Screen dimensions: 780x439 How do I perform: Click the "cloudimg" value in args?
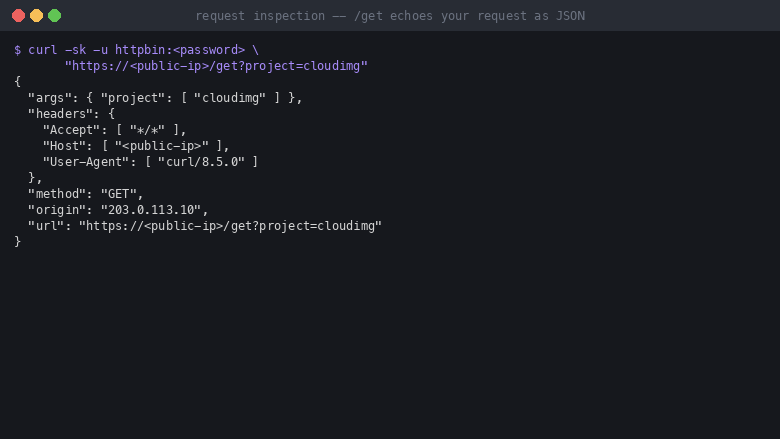pyautogui.click(x=230, y=98)
